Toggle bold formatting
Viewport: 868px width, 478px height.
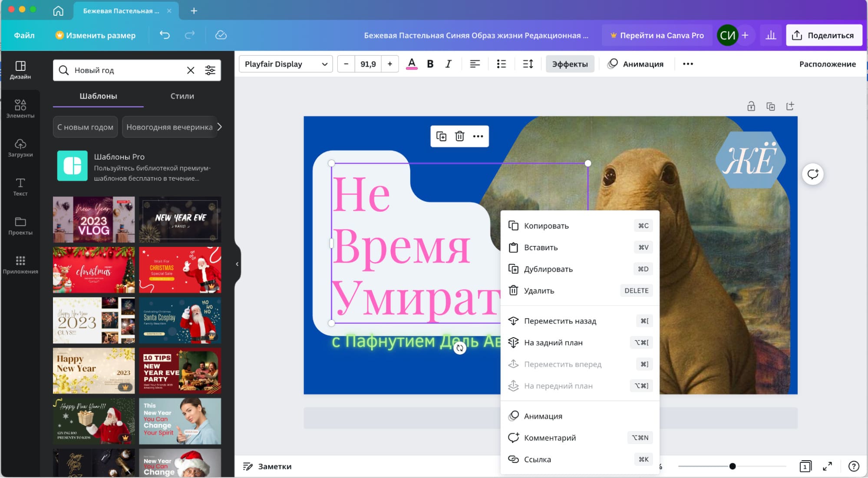click(x=430, y=64)
